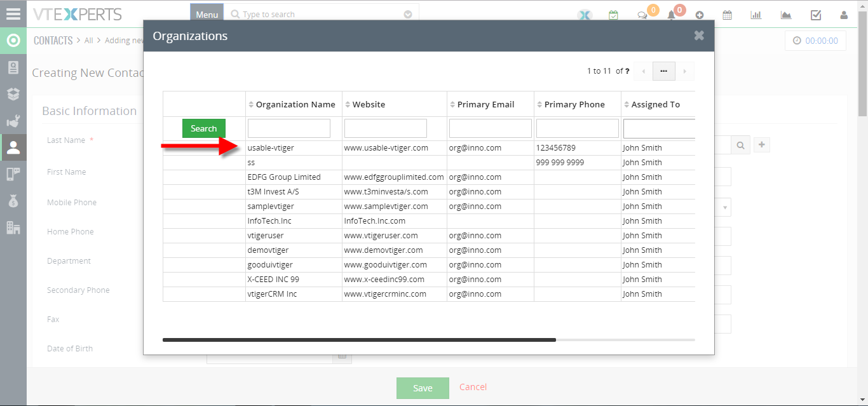The height and width of the screenshot is (406, 868).
Task: Open the green calendar check icon
Action: (x=613, y=15)
